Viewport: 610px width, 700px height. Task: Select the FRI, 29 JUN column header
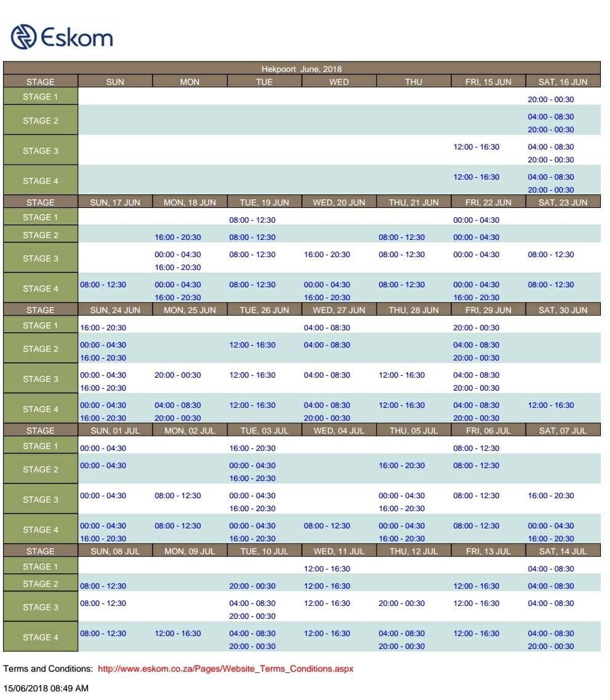(x=488, y=310)
